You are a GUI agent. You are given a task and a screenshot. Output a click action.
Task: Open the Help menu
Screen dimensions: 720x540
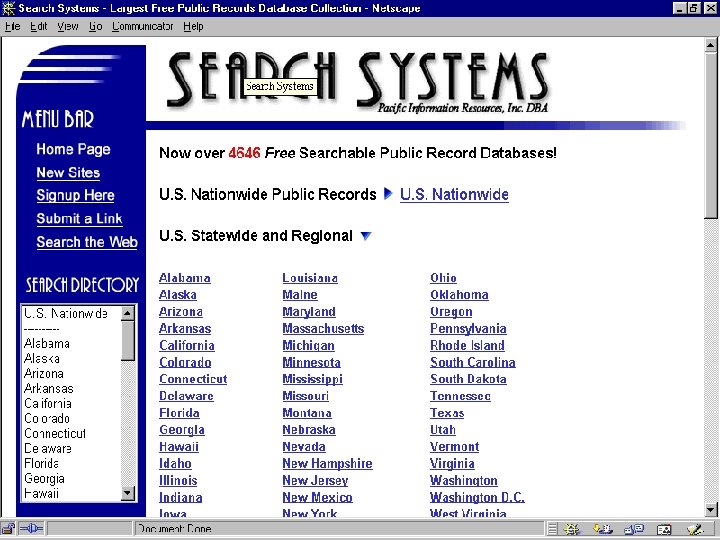point(193,27)
